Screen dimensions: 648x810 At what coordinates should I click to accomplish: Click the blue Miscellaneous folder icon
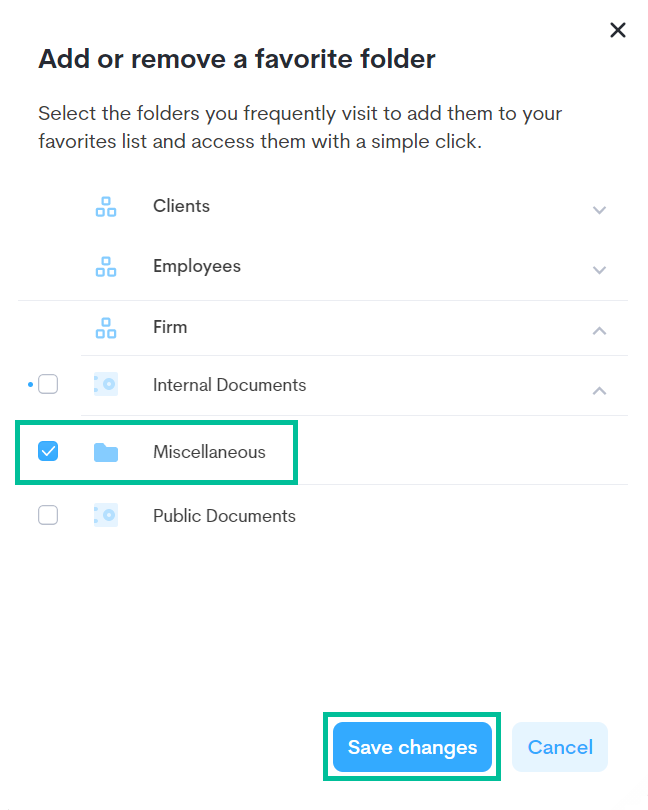pyautogui.click(x=106, y=452)
